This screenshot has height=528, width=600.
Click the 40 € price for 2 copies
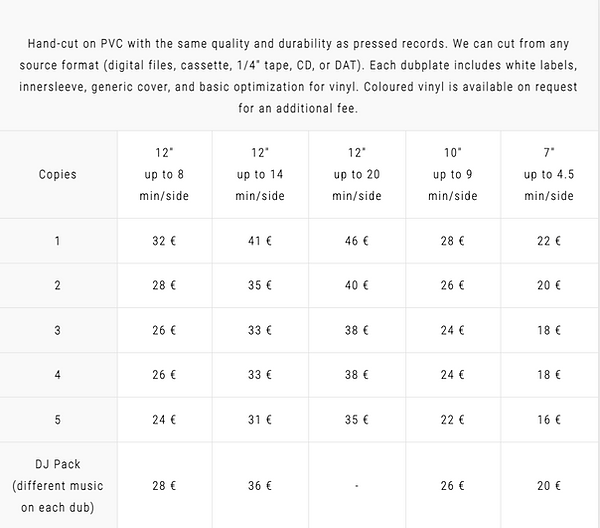(357, 285)
